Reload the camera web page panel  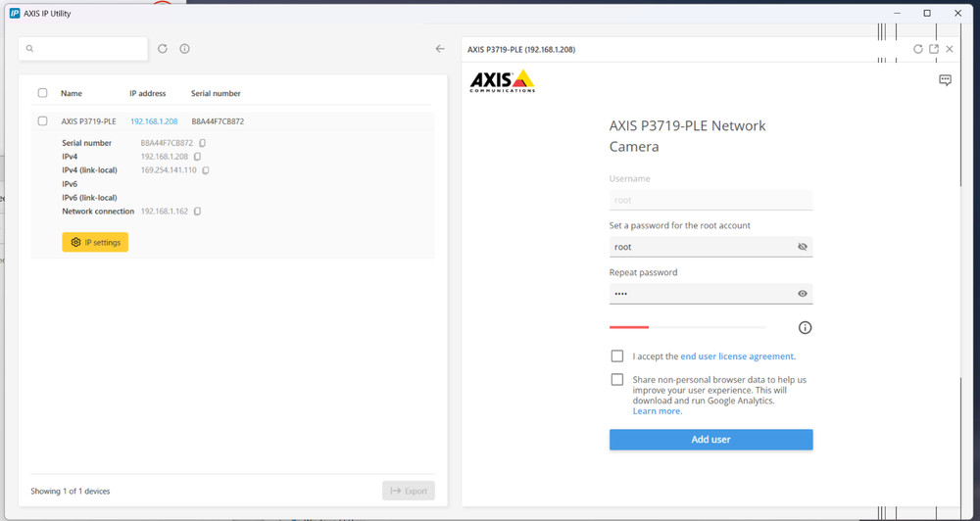click(918, 49)
